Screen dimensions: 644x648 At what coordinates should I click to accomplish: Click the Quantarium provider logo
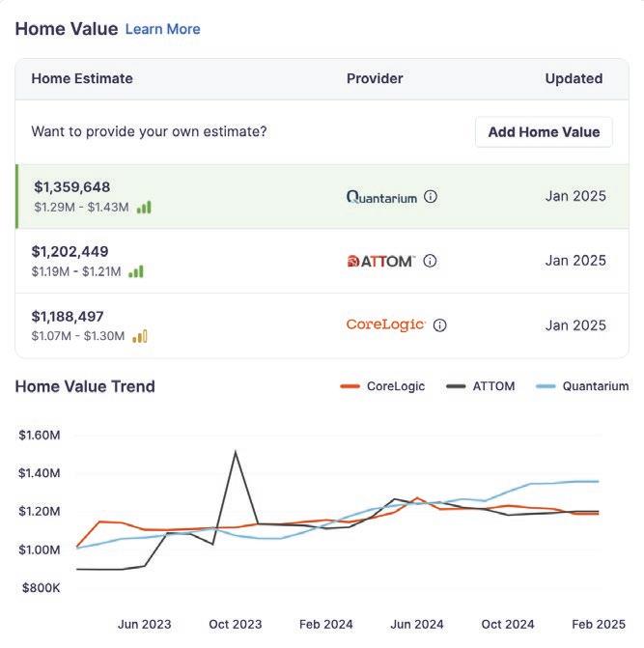click(381, 197)
